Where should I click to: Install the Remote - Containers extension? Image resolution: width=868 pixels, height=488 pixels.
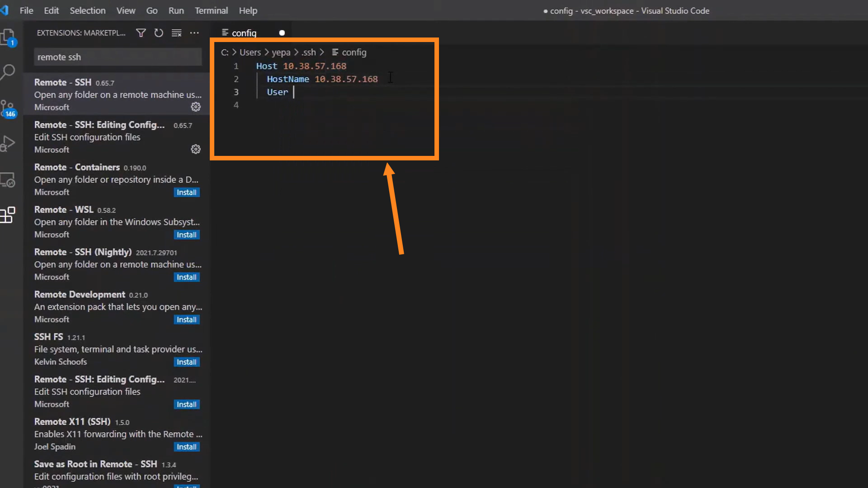(x=186, y=192)
